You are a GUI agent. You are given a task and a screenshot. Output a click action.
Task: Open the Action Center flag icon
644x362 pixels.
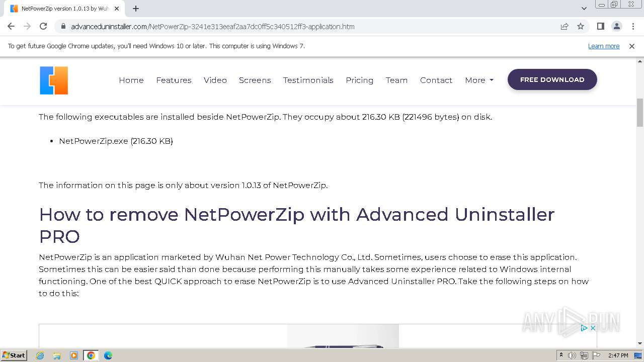596,355
